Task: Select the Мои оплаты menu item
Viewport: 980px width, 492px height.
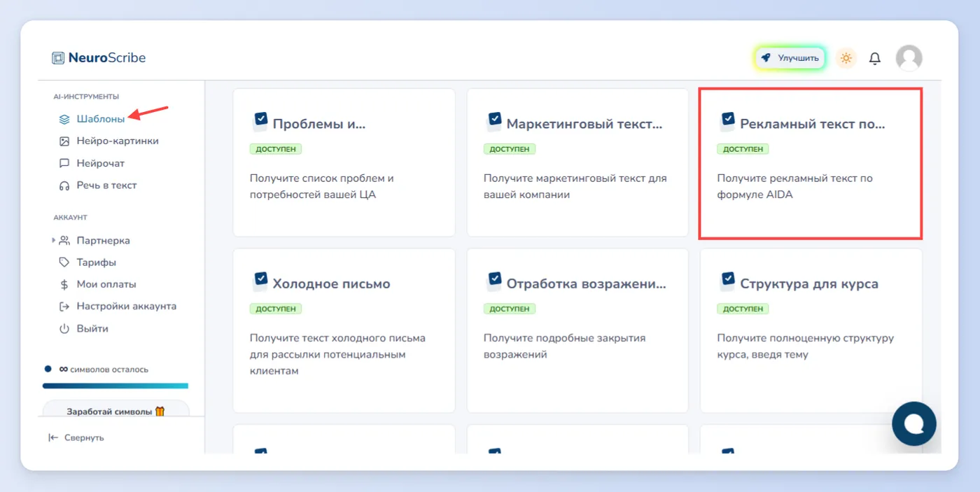Action: (97, 285)
